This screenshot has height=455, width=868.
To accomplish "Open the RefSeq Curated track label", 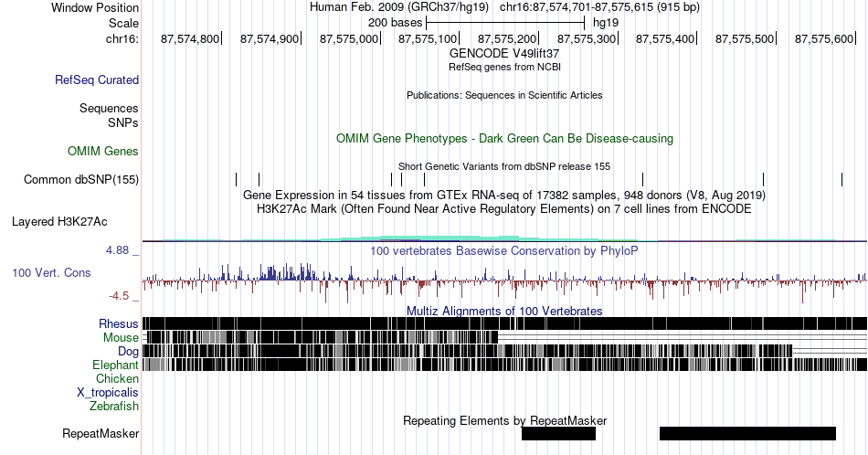I will coord(96,79).
